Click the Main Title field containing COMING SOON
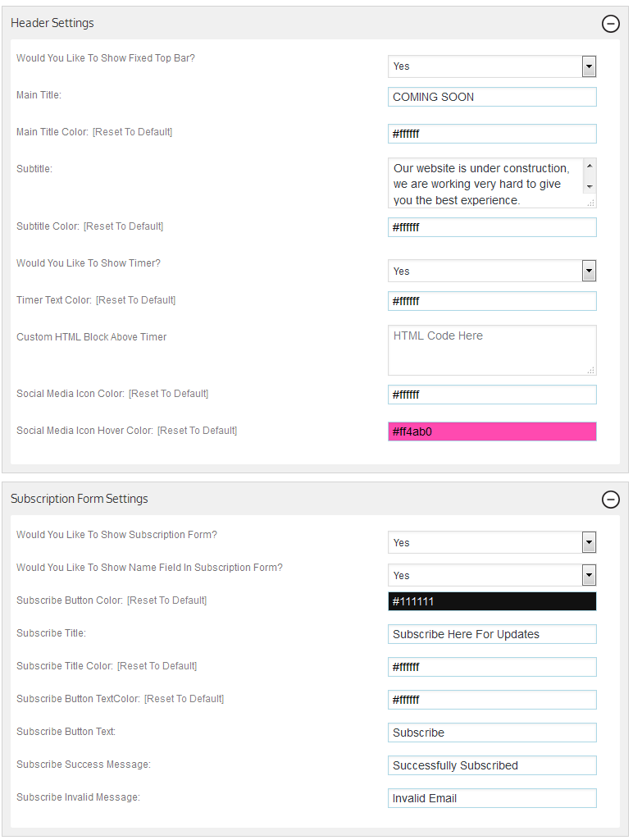 pyautogui.click(x=492, y=97)
